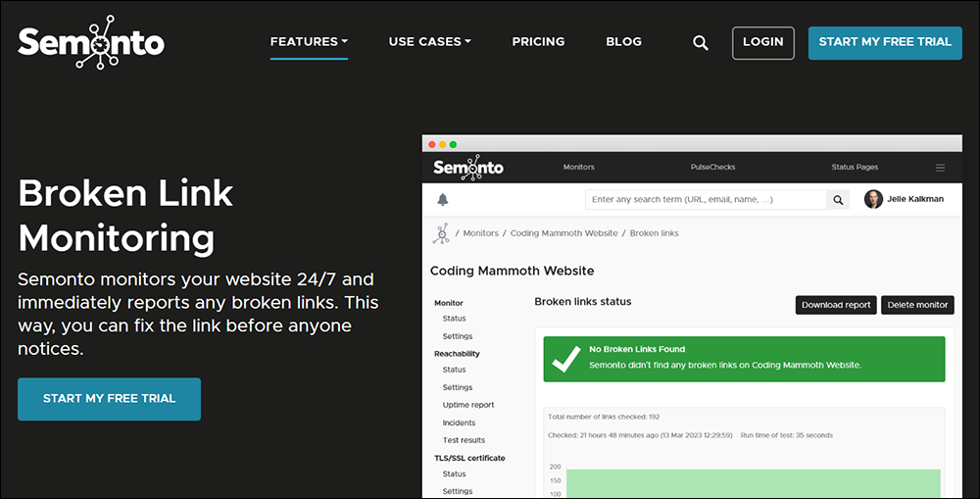
Task: Open PulseChecks tab in dashboard
Action: click(712, 167)
